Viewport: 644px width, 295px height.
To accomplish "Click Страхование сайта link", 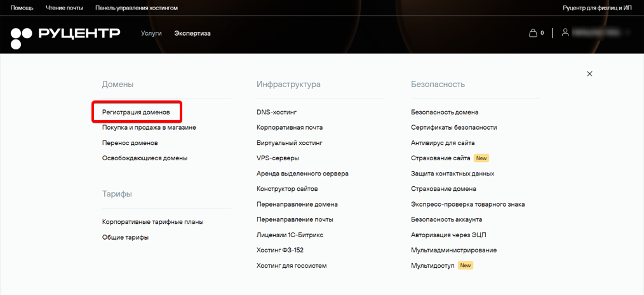I will [440, 158].
